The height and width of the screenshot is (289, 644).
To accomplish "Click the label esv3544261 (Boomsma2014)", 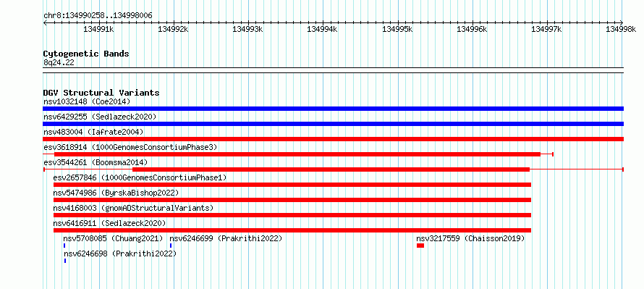I will click(x=96, y=162).
